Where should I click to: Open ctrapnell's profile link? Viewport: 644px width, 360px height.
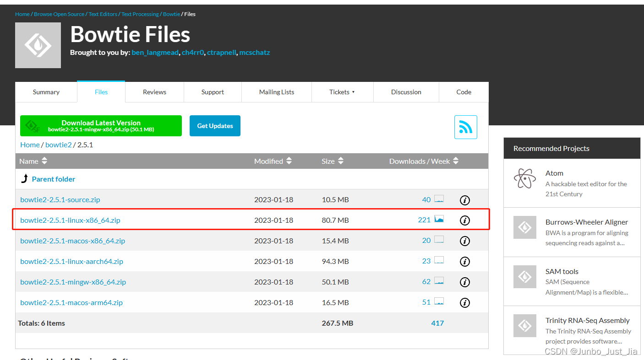tap(222, 53)
